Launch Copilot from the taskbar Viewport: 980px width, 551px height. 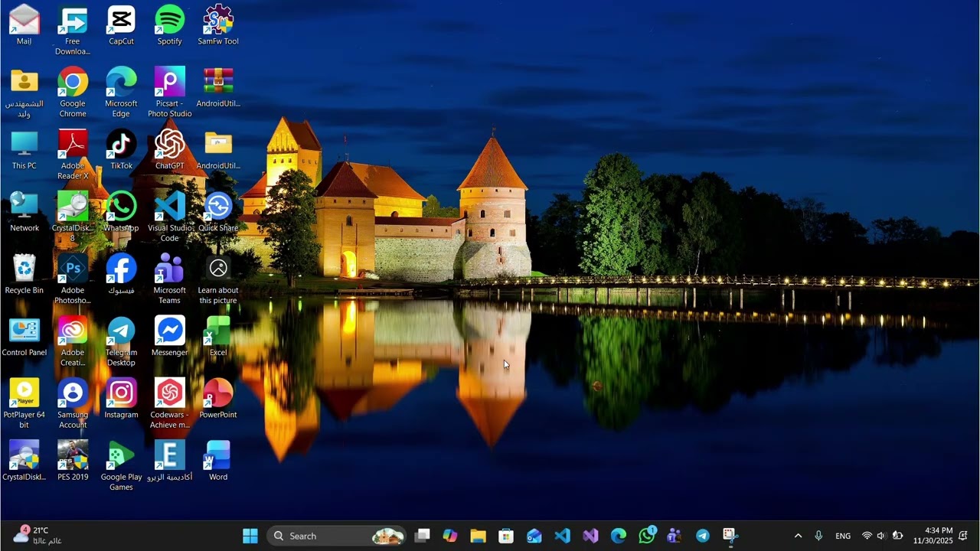450,536
